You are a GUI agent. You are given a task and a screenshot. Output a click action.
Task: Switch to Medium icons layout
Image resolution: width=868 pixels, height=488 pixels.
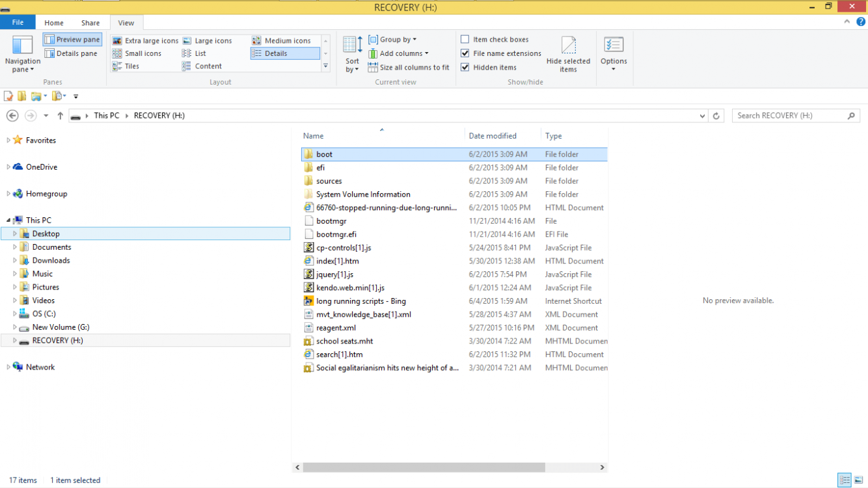click(282, 40)
